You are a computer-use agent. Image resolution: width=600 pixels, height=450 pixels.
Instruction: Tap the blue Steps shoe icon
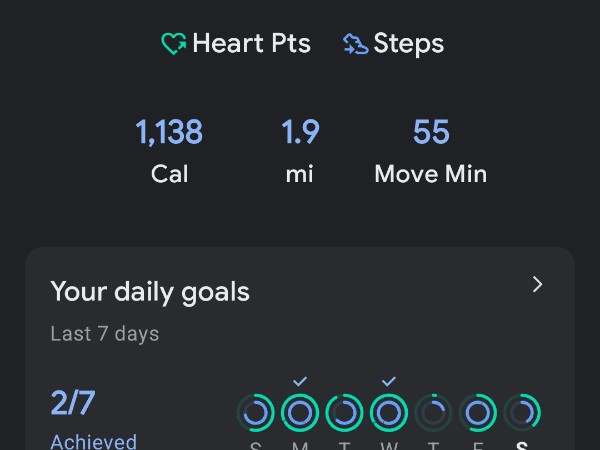click(x=355, y=44)
